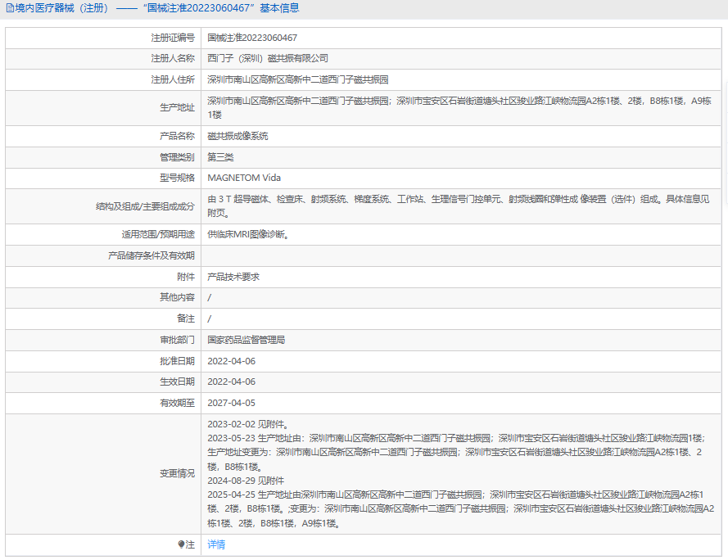Select the registration number 国械注准20223060467 cell

click(252, 38)
